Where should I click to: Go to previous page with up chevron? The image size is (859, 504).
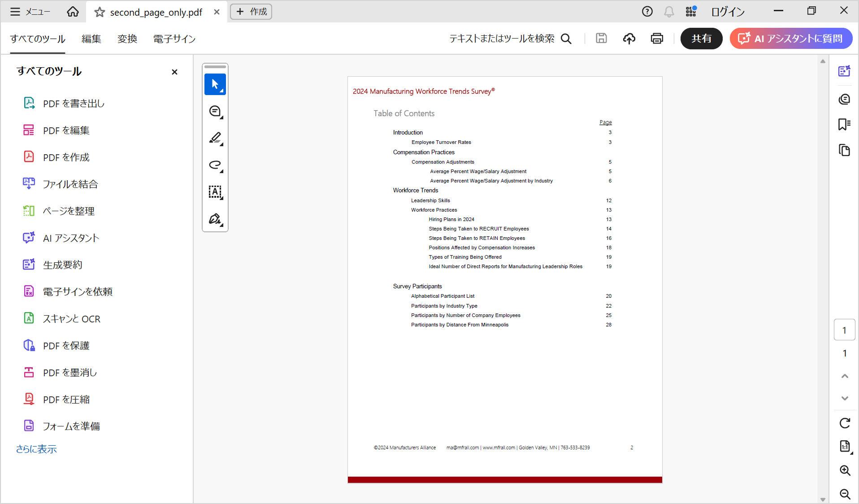845,376
